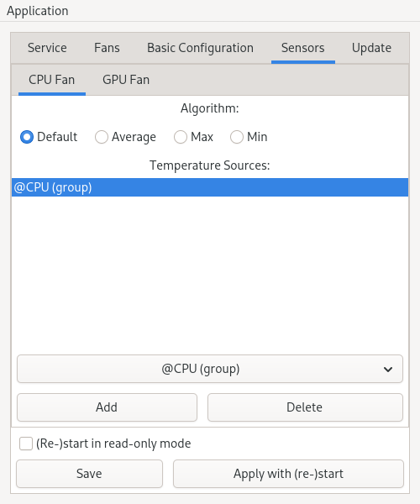Screen dimensions: 420x504
Task: Save the configuration
Action: (x=89, y=474)
